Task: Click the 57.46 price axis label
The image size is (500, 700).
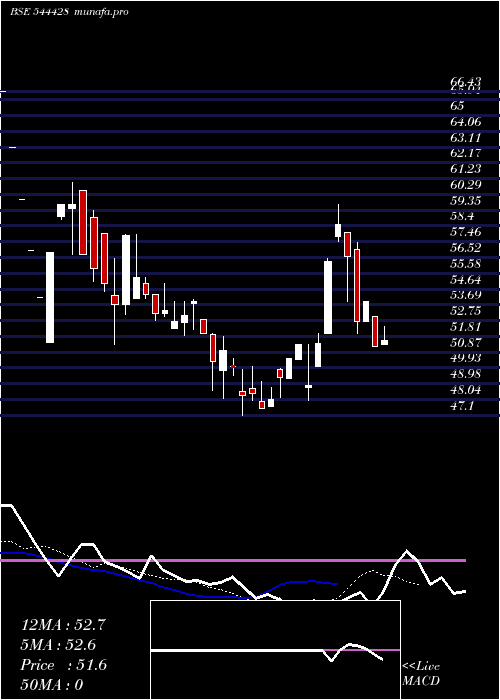Action: (466, 232)
